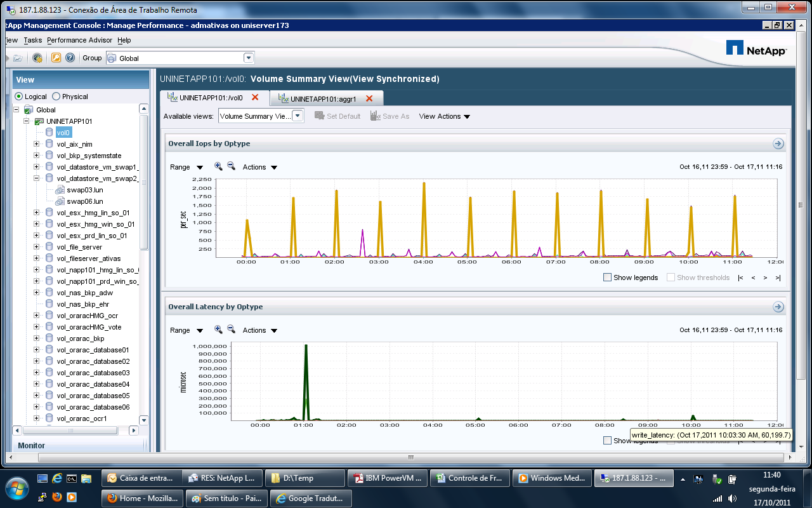Zoom in on Overall Iops chart
Screen dimensions: 812x508
tap(218, 166)
